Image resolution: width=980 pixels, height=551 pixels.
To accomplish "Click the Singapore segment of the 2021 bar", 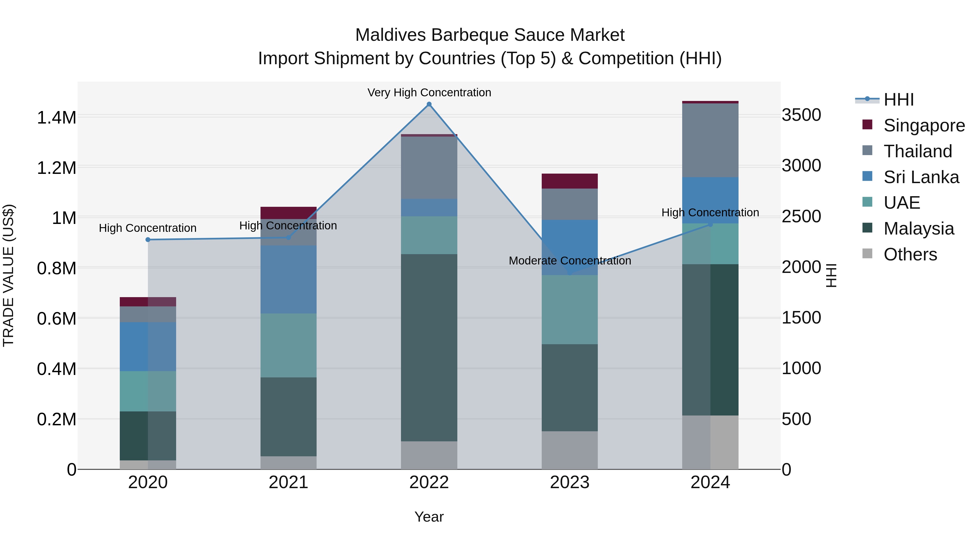I will [x=288, y=213].
